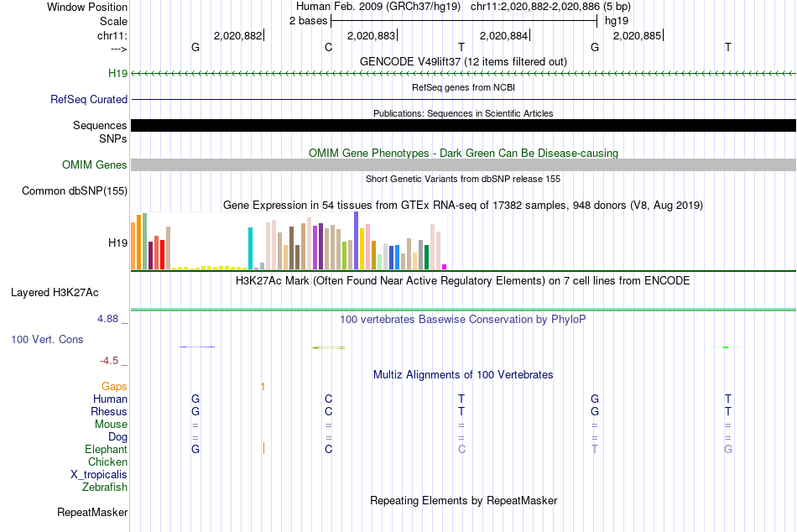
Task: Select the Elephant species label
Action: coord(106,449)
